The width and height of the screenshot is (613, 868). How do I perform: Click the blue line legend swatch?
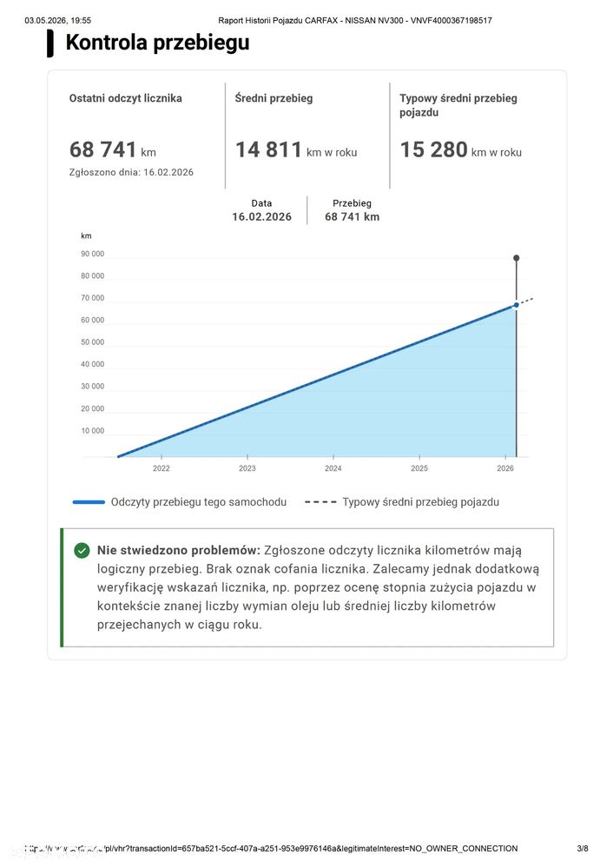(x=89, y=502)
